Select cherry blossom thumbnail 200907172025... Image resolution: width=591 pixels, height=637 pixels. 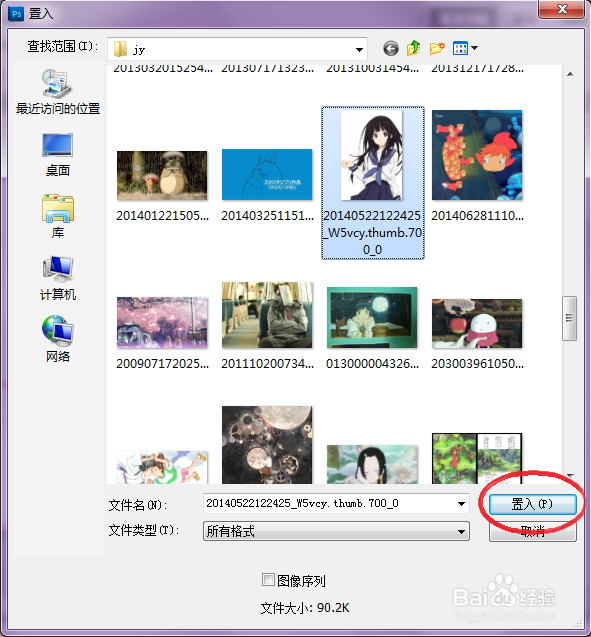162,323
